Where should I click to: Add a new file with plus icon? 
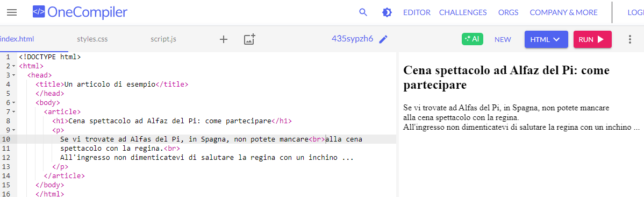point(224,39)
